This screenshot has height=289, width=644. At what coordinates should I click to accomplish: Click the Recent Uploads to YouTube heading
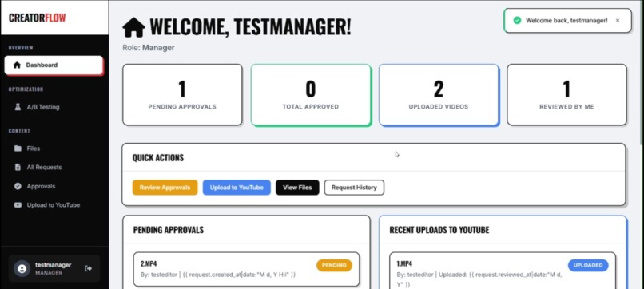point(439,230)
